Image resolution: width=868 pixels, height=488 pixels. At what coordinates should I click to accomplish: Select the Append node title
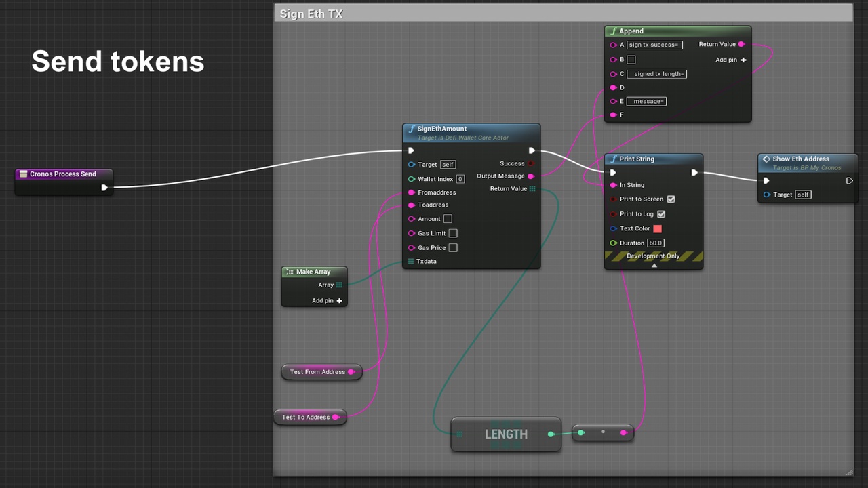click(631, 31)
